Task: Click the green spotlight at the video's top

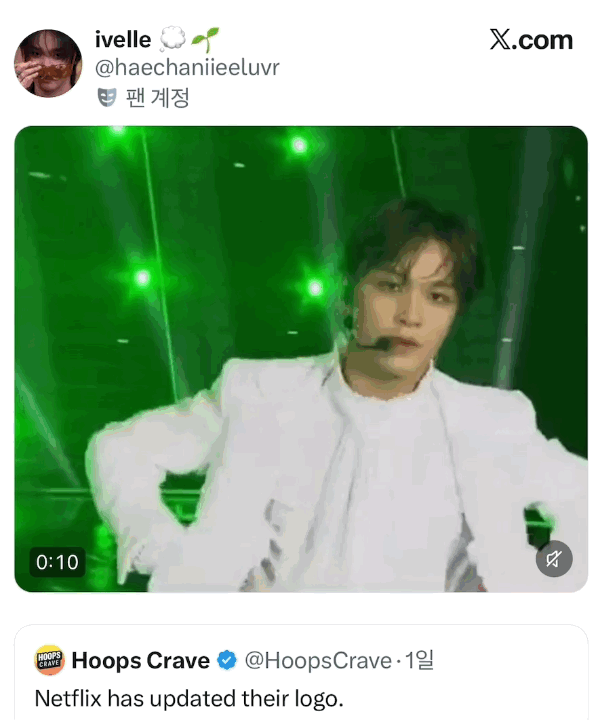Action: tap(298, 145)
